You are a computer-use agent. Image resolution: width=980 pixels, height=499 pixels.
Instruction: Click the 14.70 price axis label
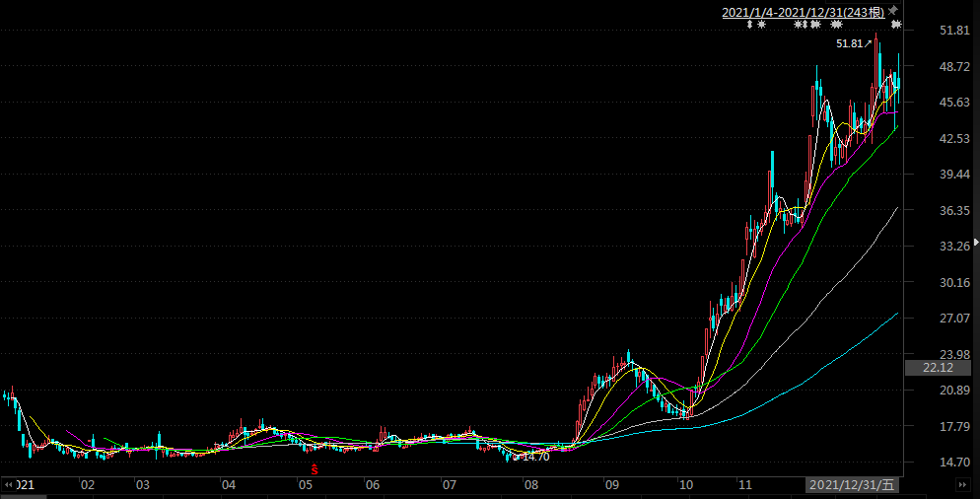[954, 462]
